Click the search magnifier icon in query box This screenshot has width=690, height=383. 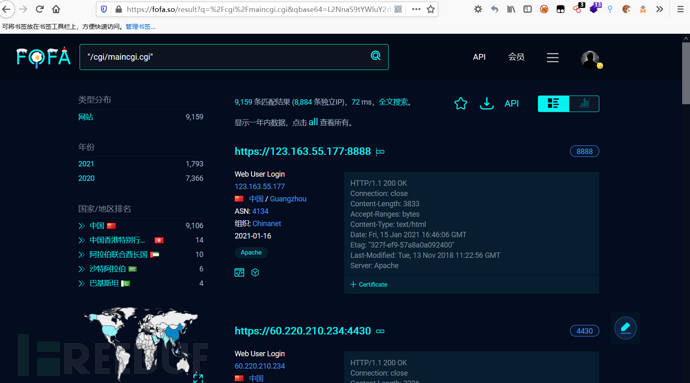tap(375, 55)
